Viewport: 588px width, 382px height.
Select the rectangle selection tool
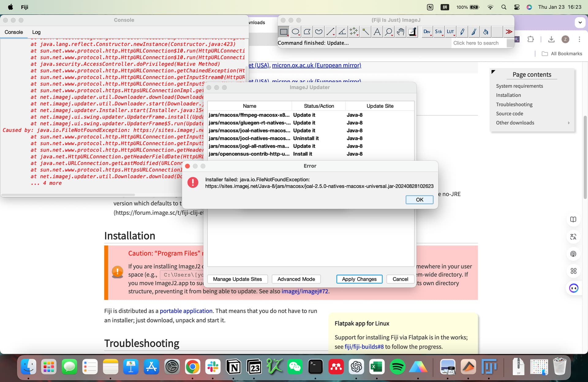point(284,32)
